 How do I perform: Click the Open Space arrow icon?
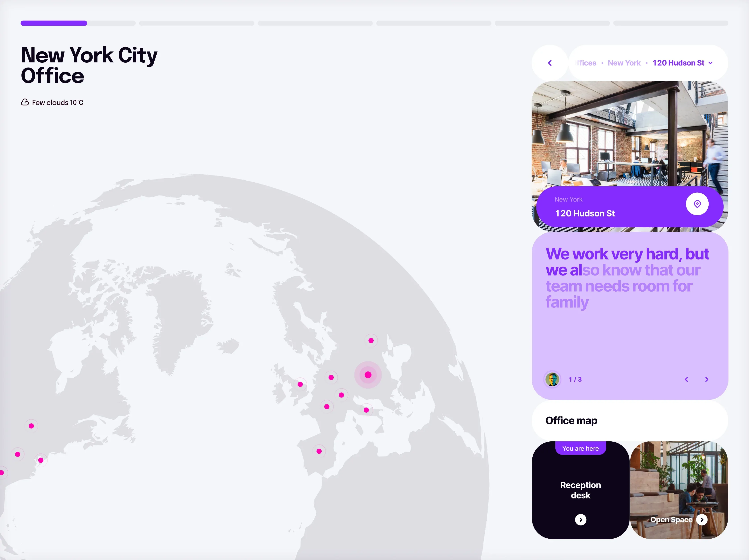(701, 519)
